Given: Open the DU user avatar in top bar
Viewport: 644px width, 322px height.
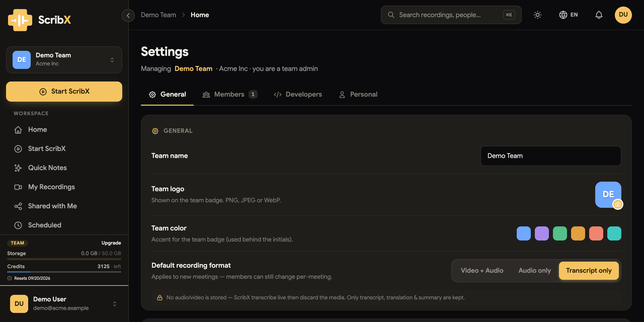Looking at the screenshot, I should [x=623, y=15].
